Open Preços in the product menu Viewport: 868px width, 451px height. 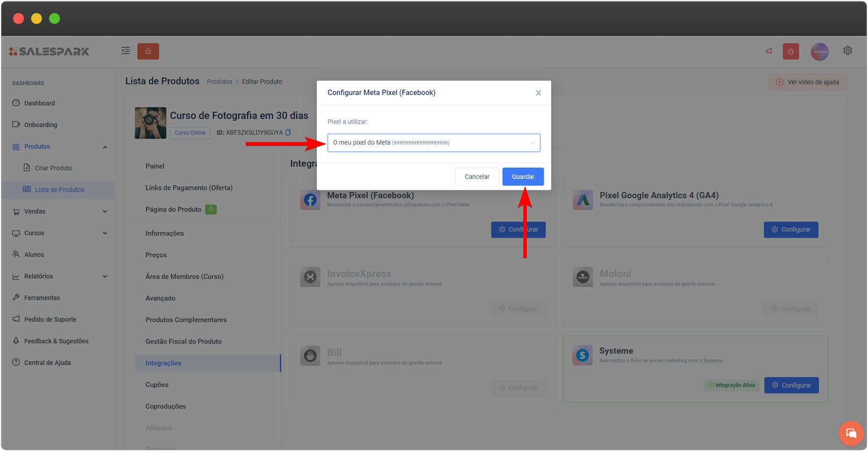click(156, 255)
